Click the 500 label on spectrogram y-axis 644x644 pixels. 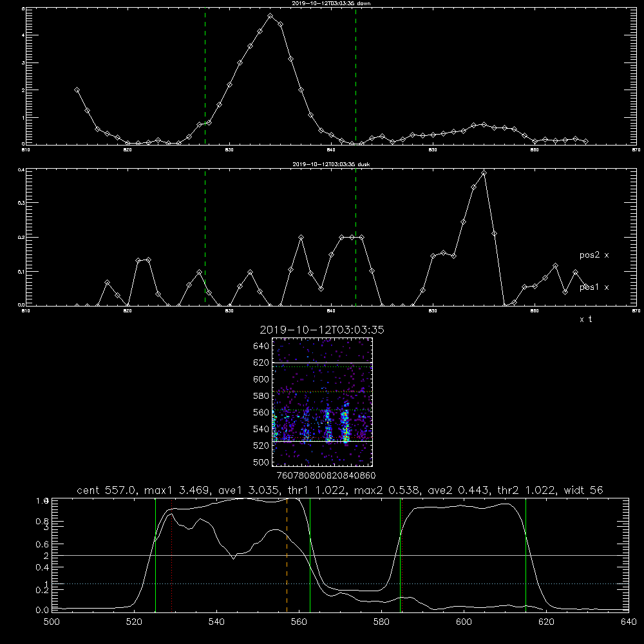point(261,462)
